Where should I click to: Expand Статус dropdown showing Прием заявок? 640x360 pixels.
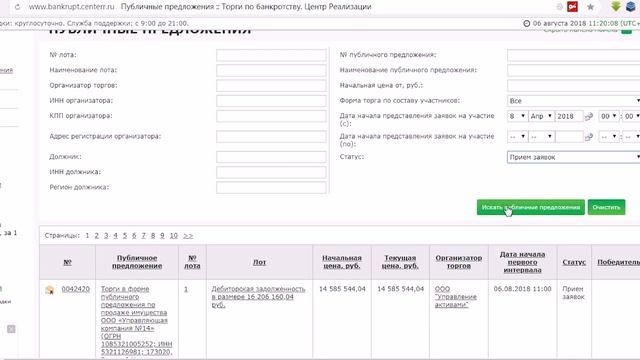574,157
